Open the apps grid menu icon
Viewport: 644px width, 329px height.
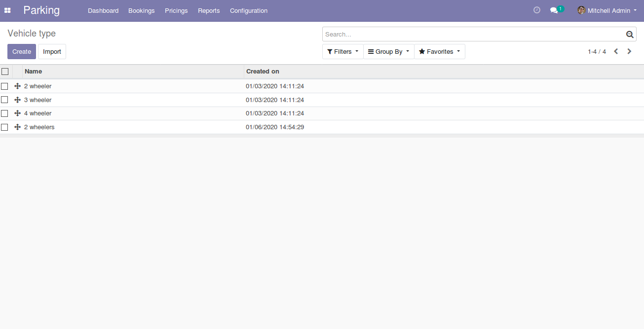pyautogui.click(x=7, y=10)
